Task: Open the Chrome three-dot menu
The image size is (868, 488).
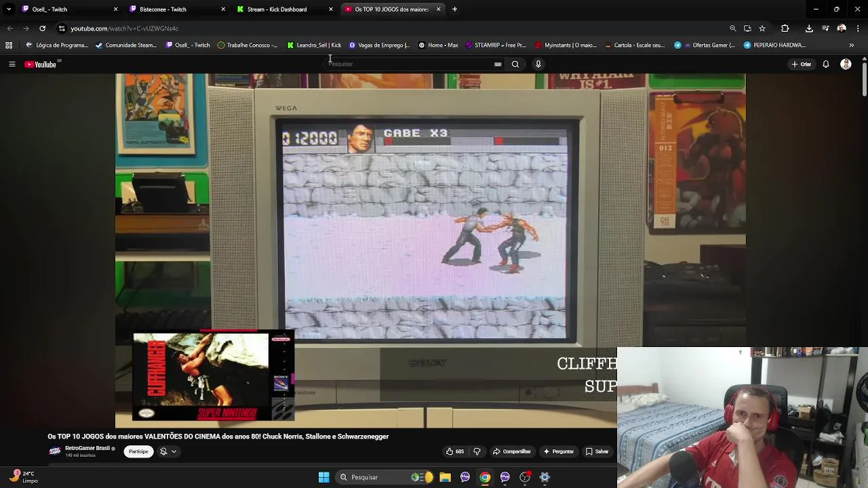Action: (858, 28)
